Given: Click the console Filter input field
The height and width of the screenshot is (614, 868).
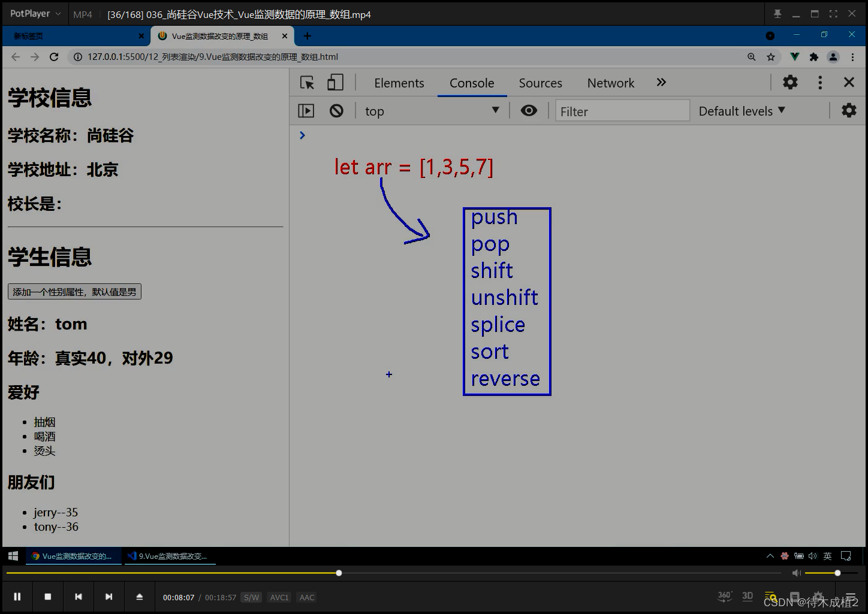Looking at the screenshot, I should coord(622,111).
